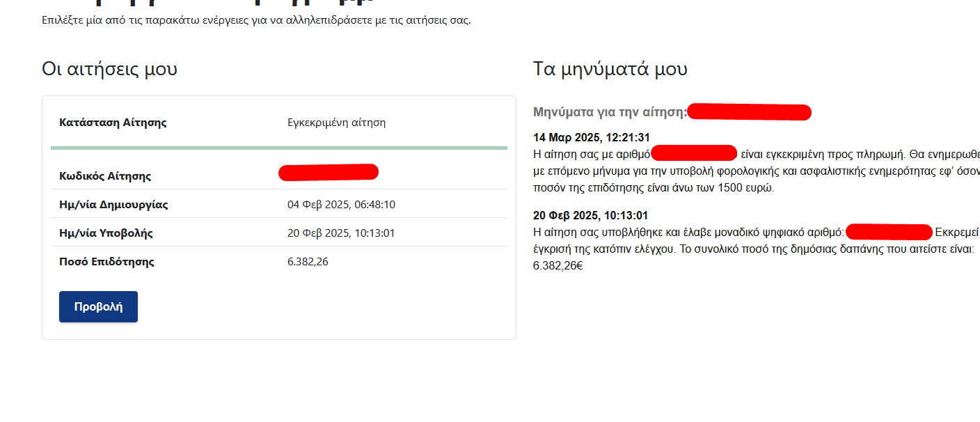Select the Τα μηνύματά μου heading

610,69
